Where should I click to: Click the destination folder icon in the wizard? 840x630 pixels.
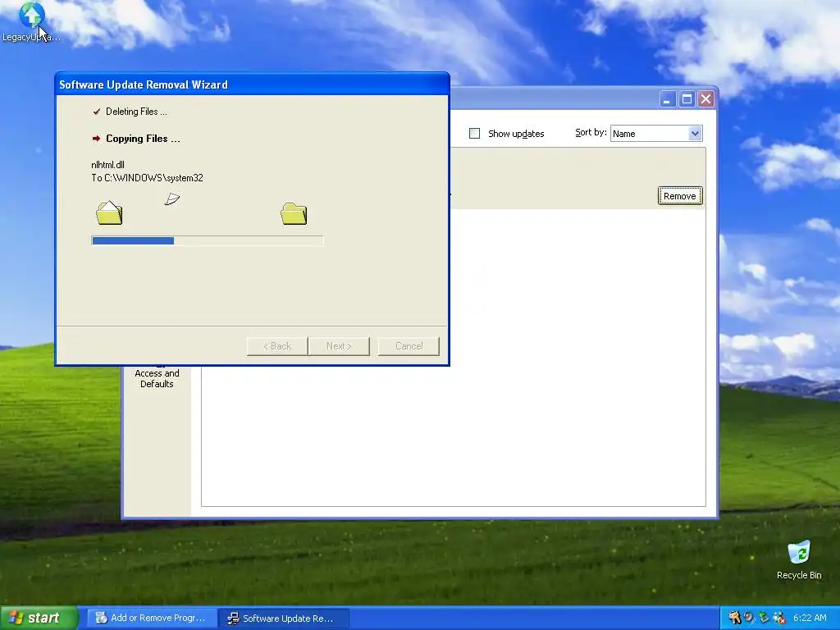[x=294, y=214]
